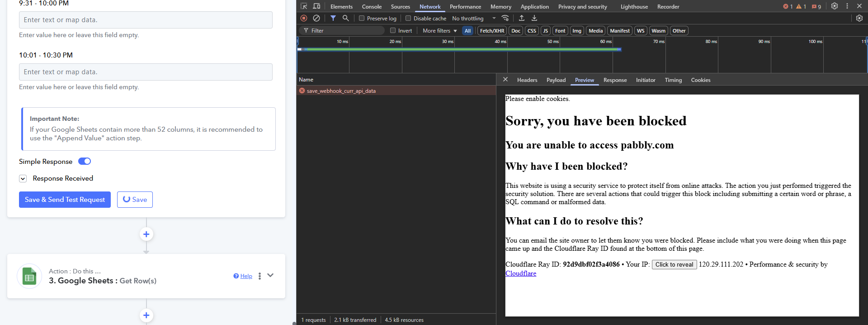This screenshot has height=325, width=868.
Task: Click the Help question mark icon
Action: 236,276
